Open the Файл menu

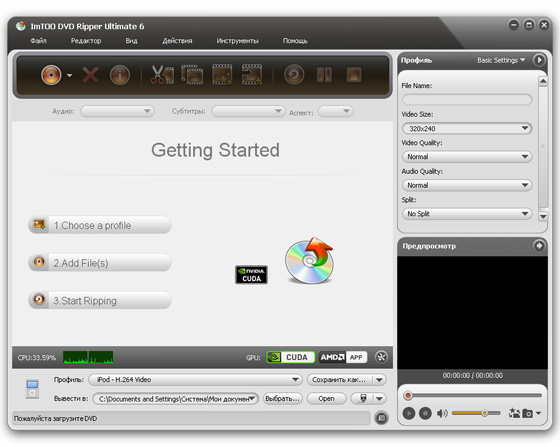pyautogui.click(x=39, y=41)
